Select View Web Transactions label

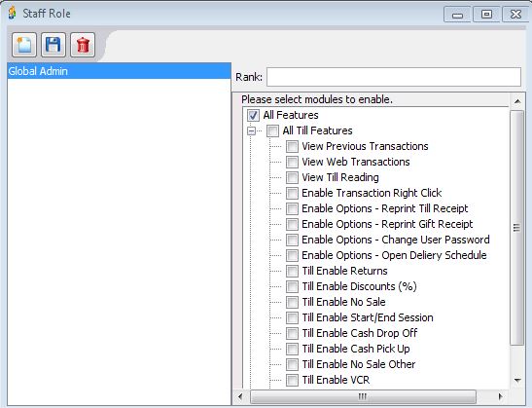coord(356,162)
